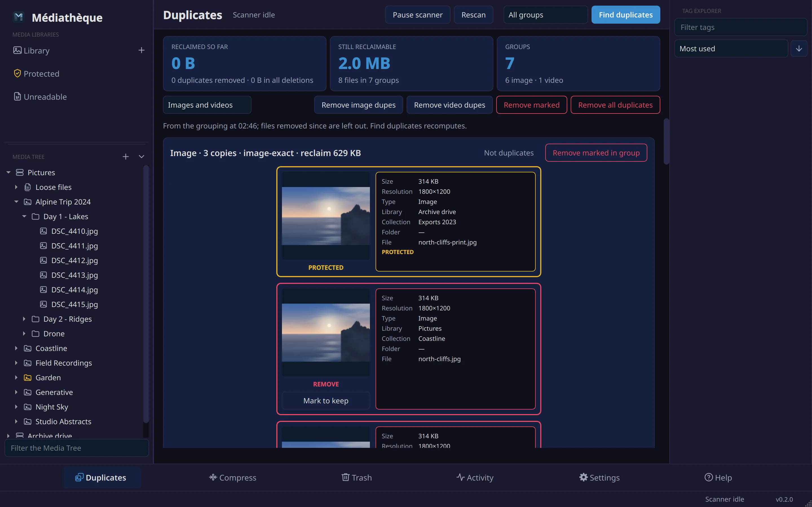812x507 pixels.
Task: Click the Settings gear icon
Action: (x=584, y=477)
